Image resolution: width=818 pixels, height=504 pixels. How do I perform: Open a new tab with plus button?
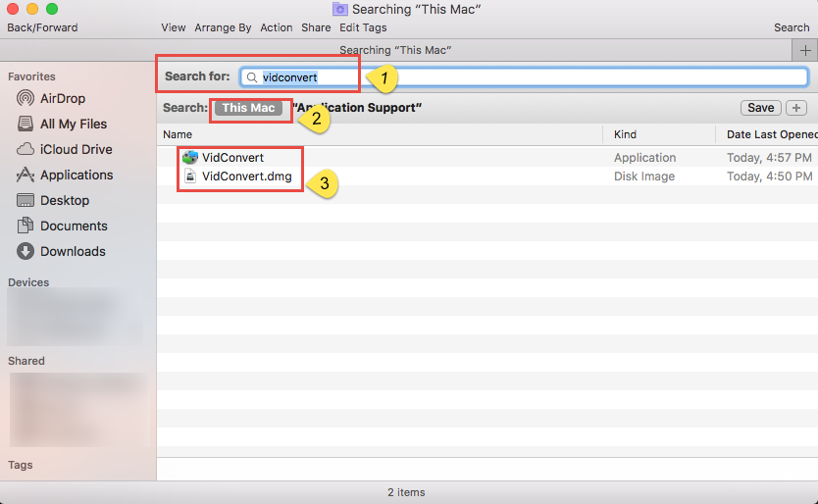tap(805, 50)
